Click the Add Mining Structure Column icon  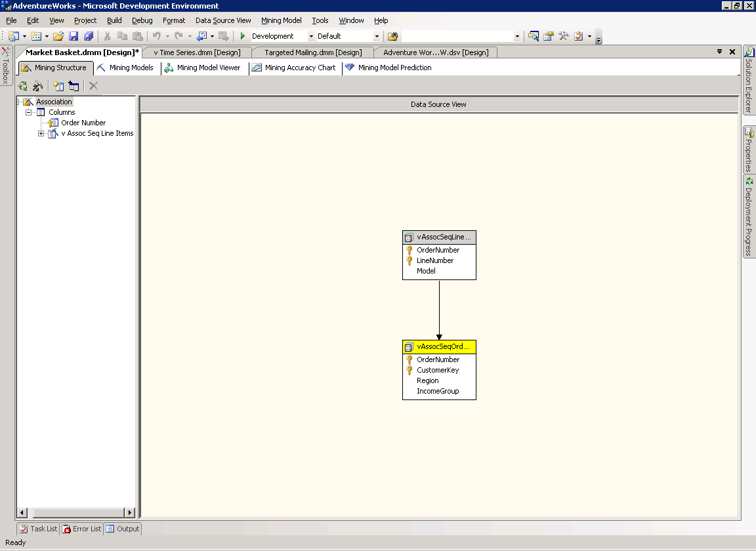(58, 87)
